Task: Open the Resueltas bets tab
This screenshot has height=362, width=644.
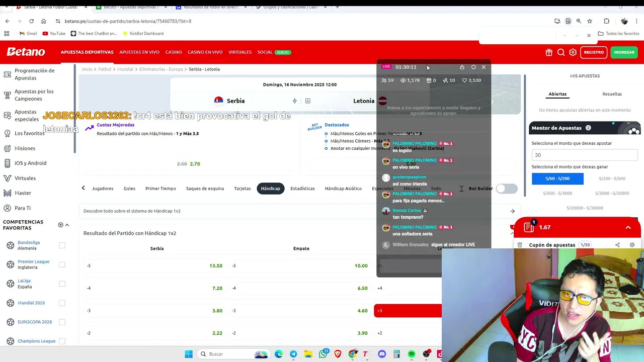Action: [612, 94]
